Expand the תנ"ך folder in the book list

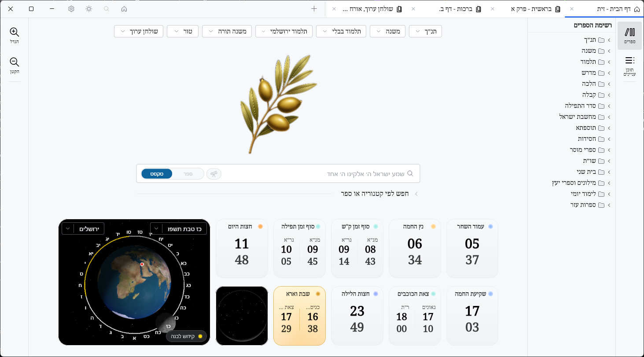pyautogui.click(x=610, y=40)
